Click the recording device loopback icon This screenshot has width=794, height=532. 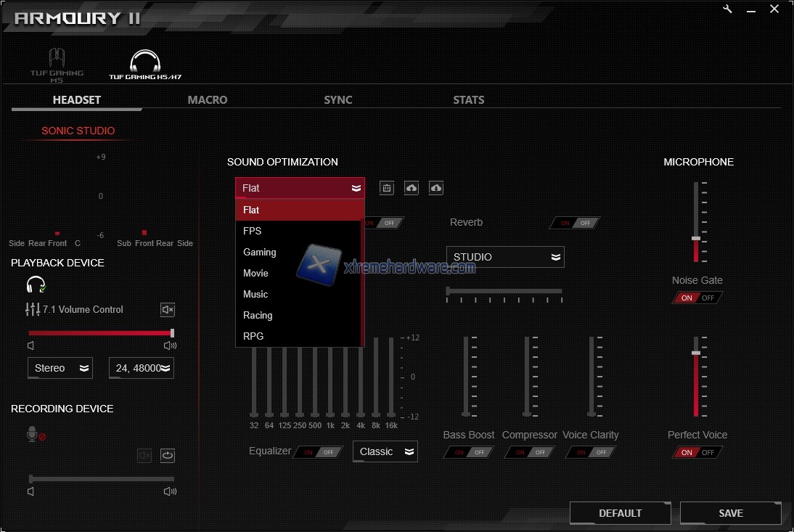point(168,455)
